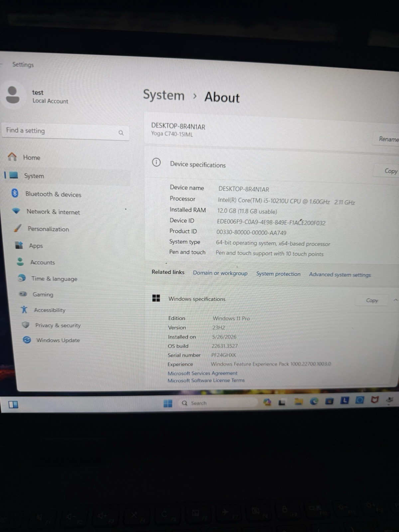Click the Privacy shield icon
Viewport: 399px width, 532px height.
pos(25,325)
